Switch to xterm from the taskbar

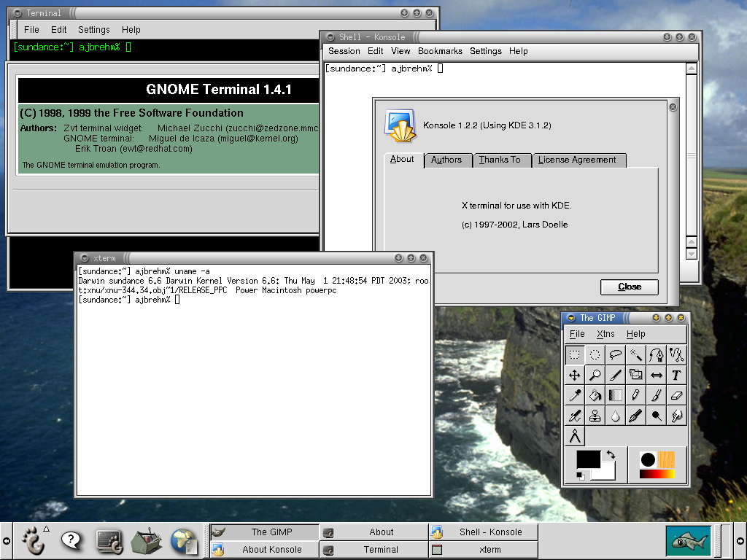(484, 550)
